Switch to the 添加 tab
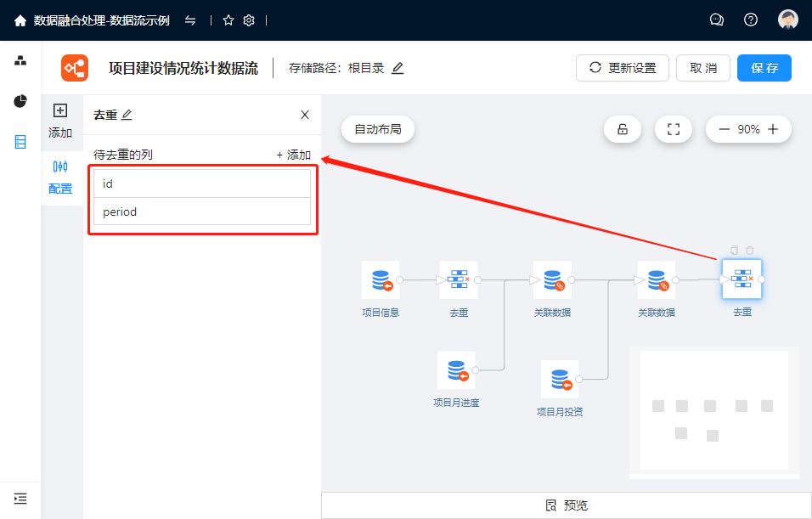 pyautogui.click(x=60, y=121)
